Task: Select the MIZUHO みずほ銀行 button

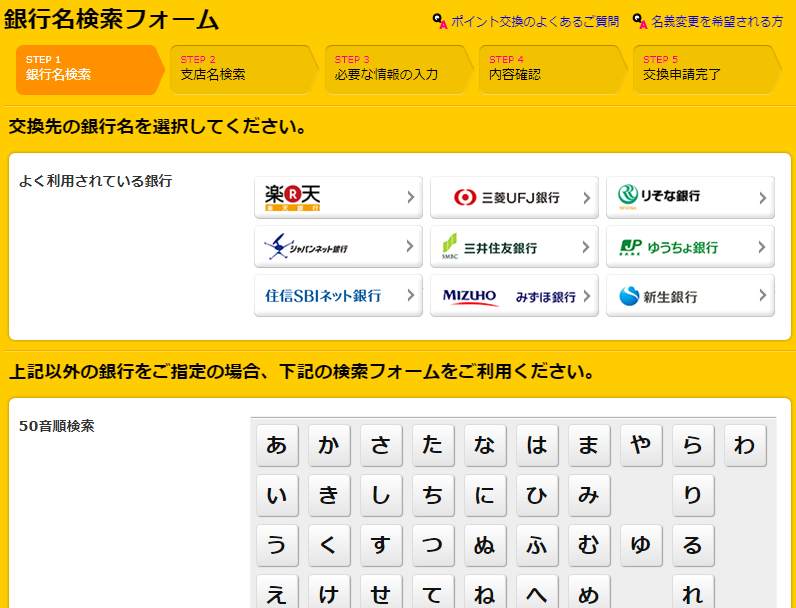Action: tap(514, 295)
